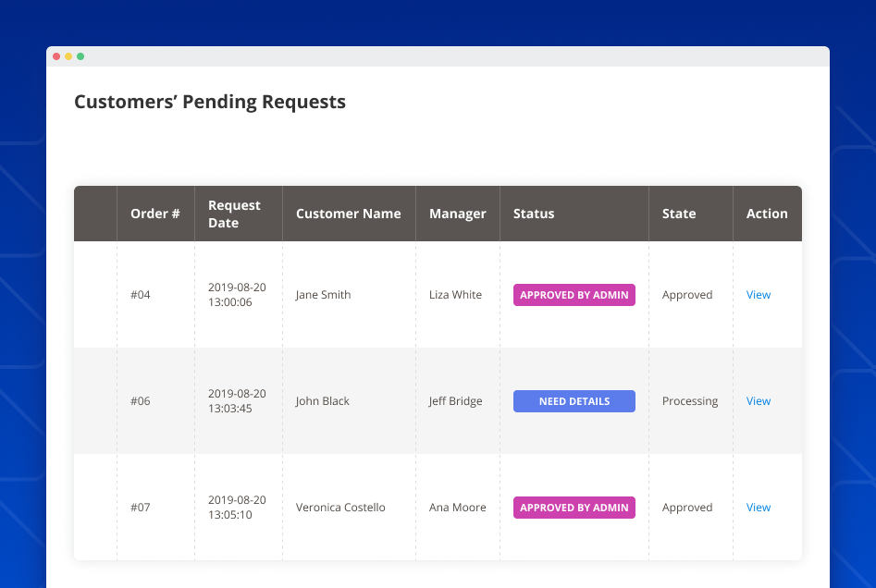The width and height of the screenshot is (876, 588).
Task: Click the 'APPROVED BY ADMIN' badge for Veronica Costello
Action: pyautogui.click(x=574, y=507)
